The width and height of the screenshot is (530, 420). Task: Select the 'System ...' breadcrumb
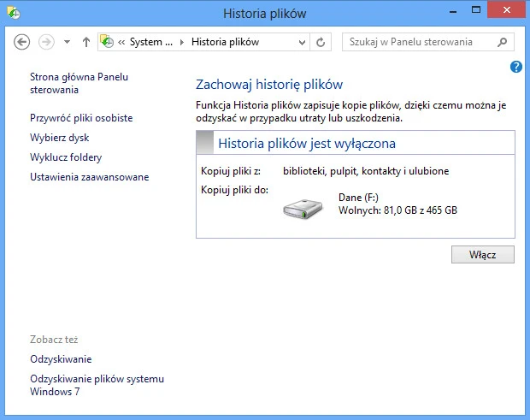151,42
